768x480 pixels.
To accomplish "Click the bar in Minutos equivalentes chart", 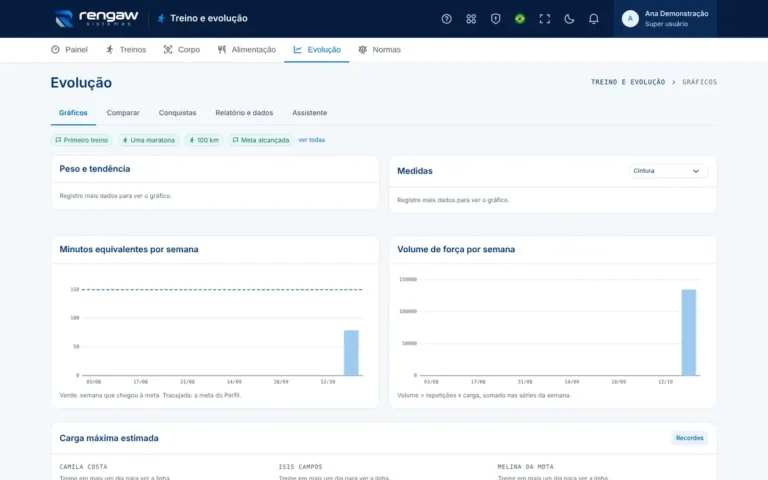I will [x=351, y=353].
